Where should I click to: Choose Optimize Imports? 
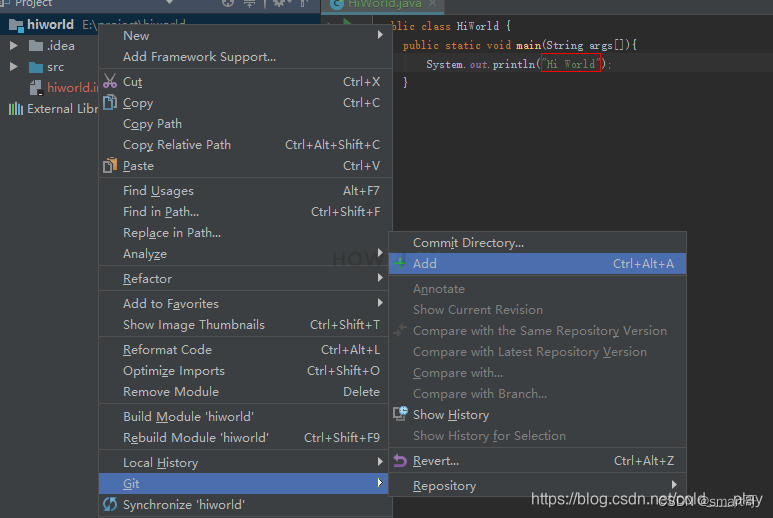point(246,371)
